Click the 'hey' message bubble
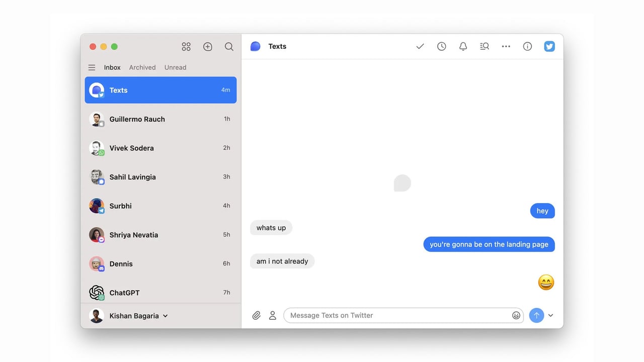Screen dimensions: 644x362 542,211
